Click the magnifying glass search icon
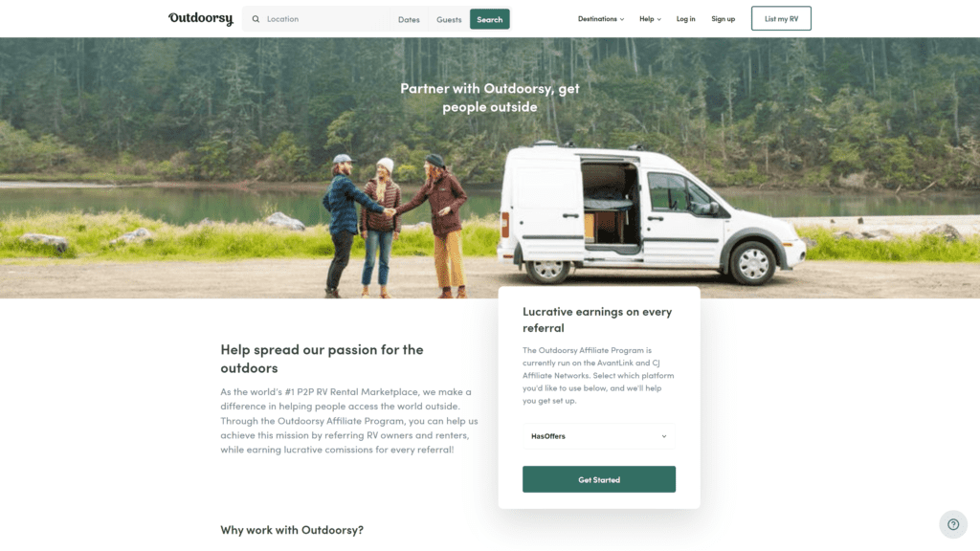This screenshot has width=980, height=551. pos(256,19)
